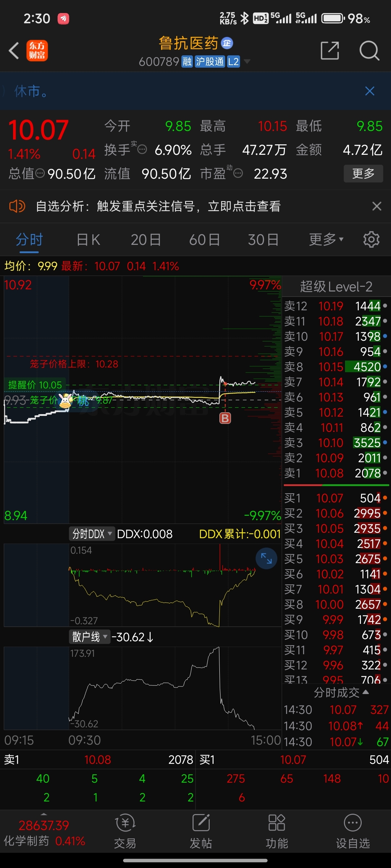391x868 pixels.
Task: Open chart settings gear icon
Action: (371, 239)
